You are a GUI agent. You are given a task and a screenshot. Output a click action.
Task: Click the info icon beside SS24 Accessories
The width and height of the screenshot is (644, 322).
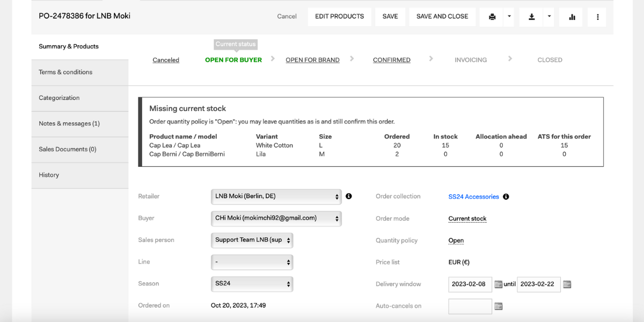pos(506,197)
